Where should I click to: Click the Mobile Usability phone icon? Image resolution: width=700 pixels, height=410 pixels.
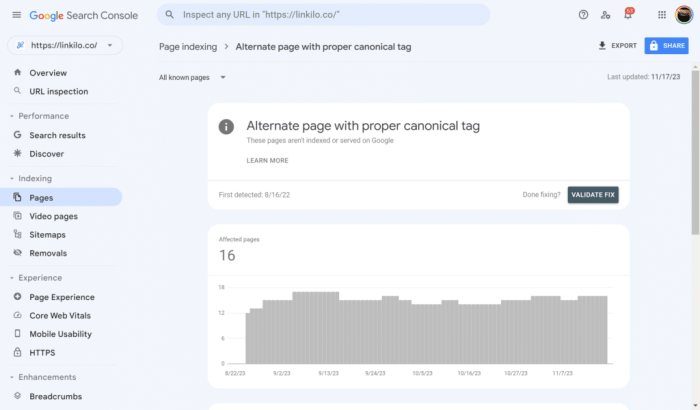coord(17,334)
